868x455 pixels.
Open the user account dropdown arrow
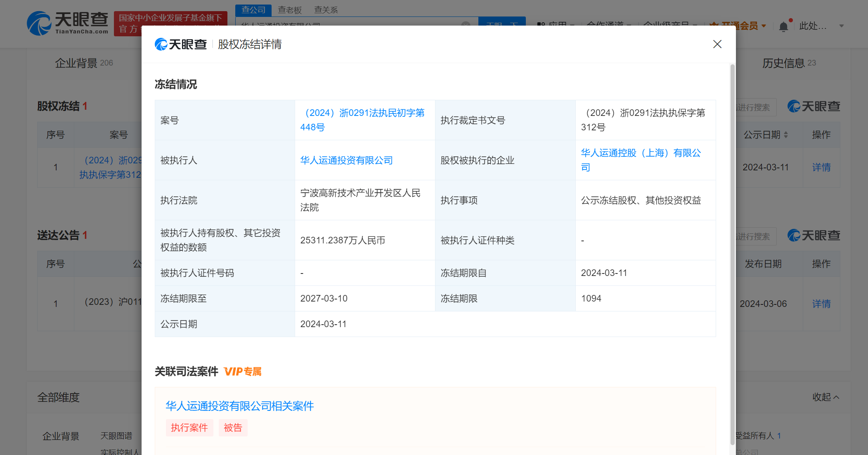click(841, 26)
